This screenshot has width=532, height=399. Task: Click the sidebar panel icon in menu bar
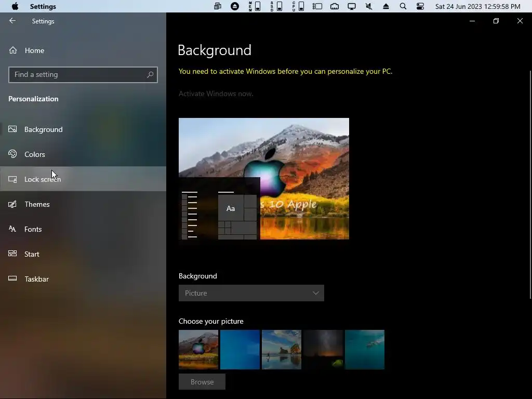(x=317, y=6)
